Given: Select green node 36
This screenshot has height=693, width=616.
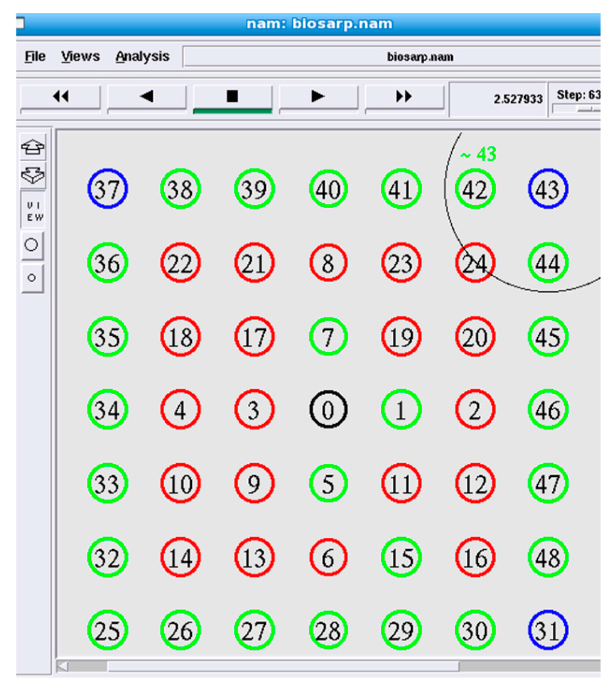Looking at the screenshot, I should point(108,263).
